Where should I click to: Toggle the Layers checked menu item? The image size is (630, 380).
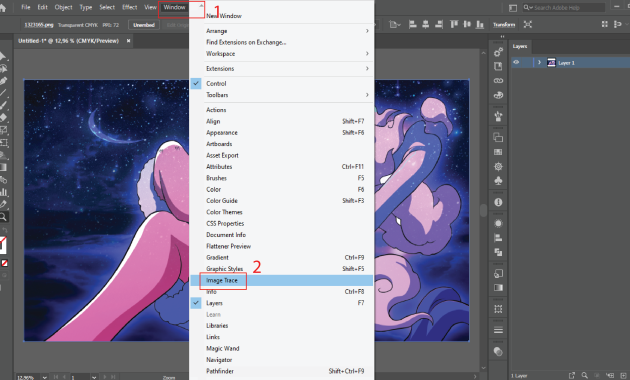click(x=281, y=303)
